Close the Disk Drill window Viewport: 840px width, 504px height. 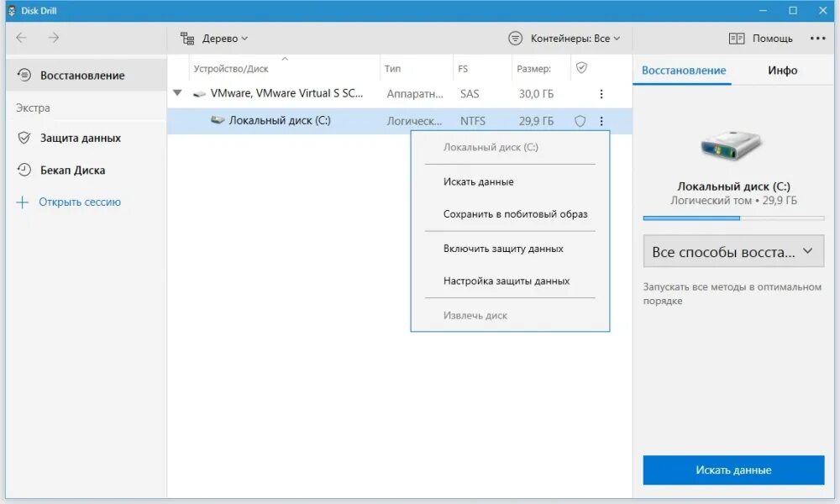(822, 11)
